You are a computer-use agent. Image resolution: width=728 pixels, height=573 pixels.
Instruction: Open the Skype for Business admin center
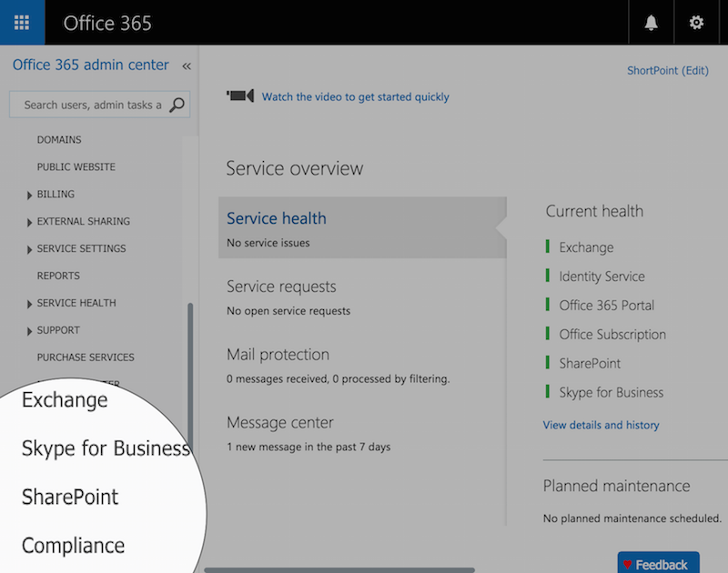click(x=106, y=448)
